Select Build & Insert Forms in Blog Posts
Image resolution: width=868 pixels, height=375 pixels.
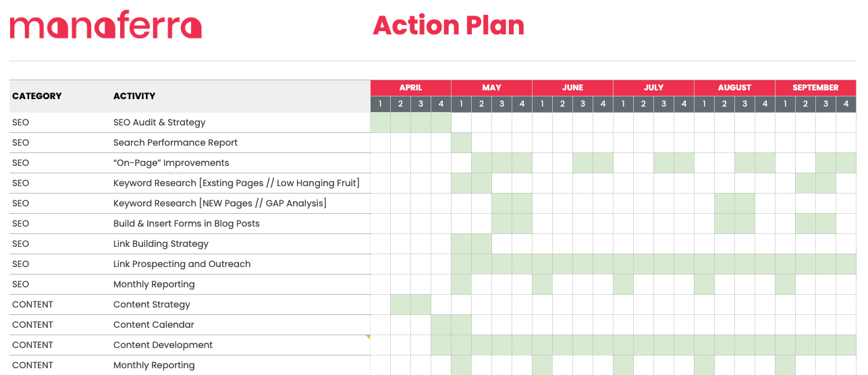click(186, 223)
